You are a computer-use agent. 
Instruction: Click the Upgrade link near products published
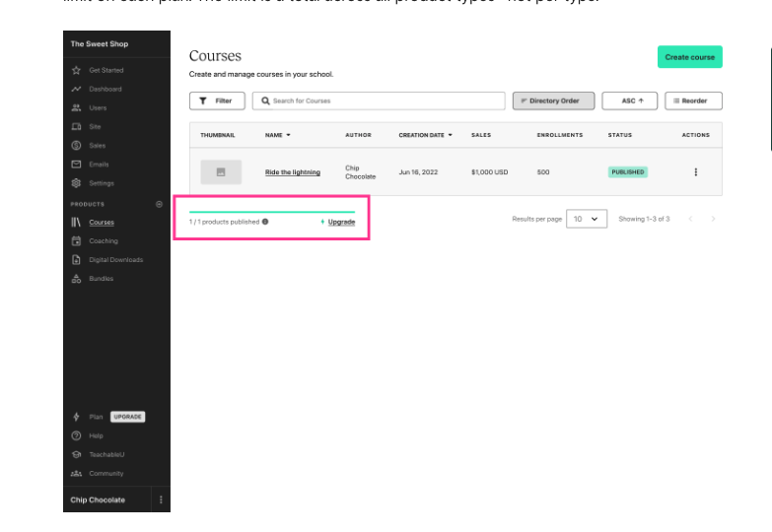(341, 222)
